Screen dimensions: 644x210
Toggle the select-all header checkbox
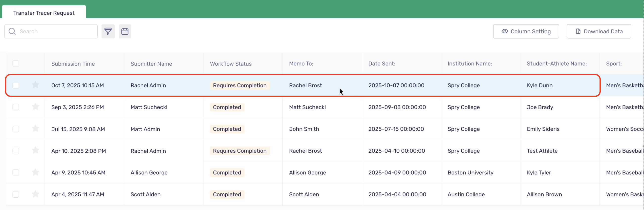tap(16, 63)
